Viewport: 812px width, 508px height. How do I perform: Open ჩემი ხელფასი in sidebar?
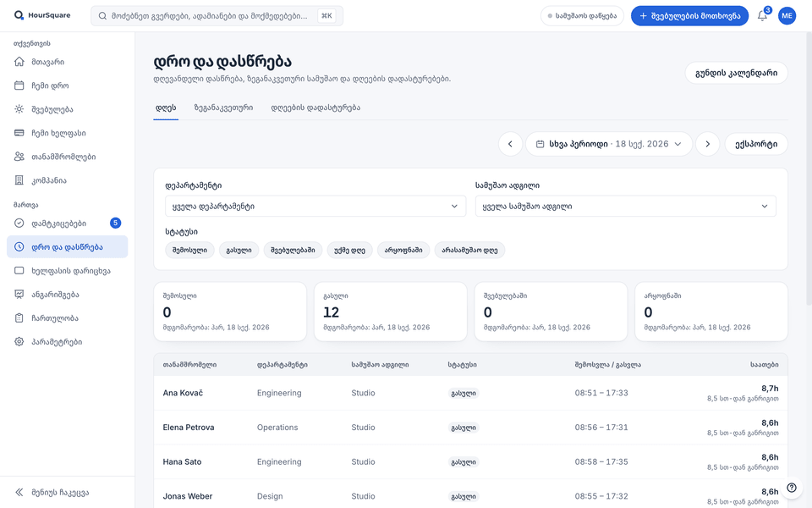tap(68, 133)
